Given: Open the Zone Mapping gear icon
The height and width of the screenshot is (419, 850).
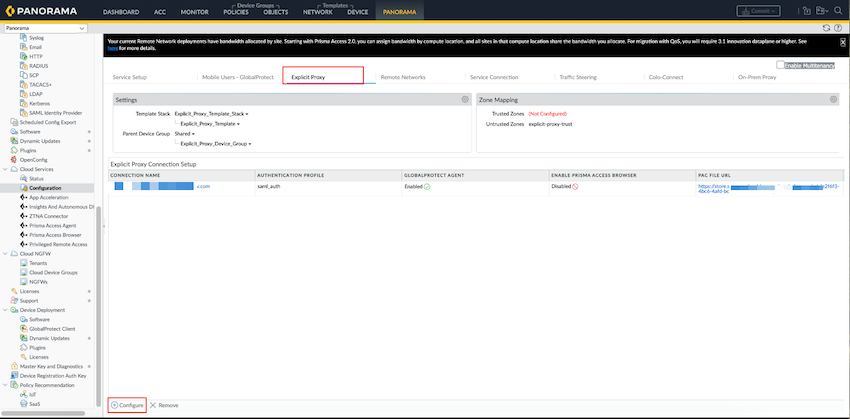Looking at the screenshot, I should (x=834, y=100).
